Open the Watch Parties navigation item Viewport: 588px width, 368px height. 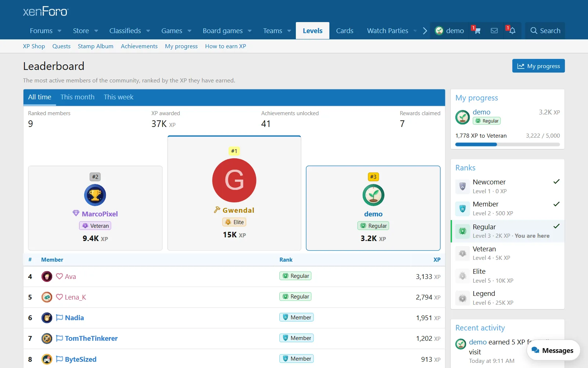[x=387, y=31]
